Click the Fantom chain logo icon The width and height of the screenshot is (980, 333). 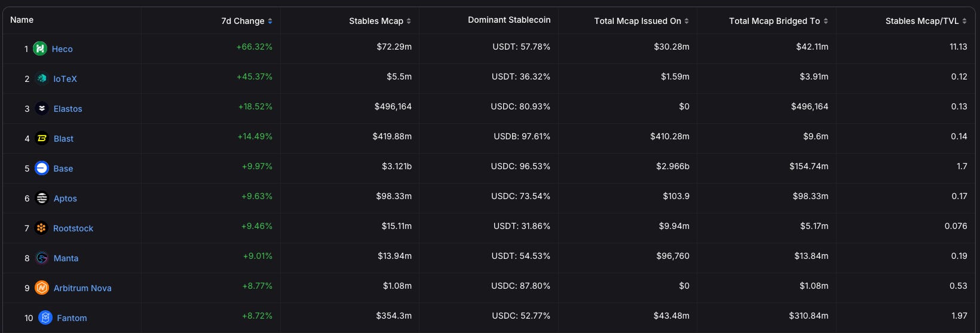pyautogui.click(x=45, y=317)
